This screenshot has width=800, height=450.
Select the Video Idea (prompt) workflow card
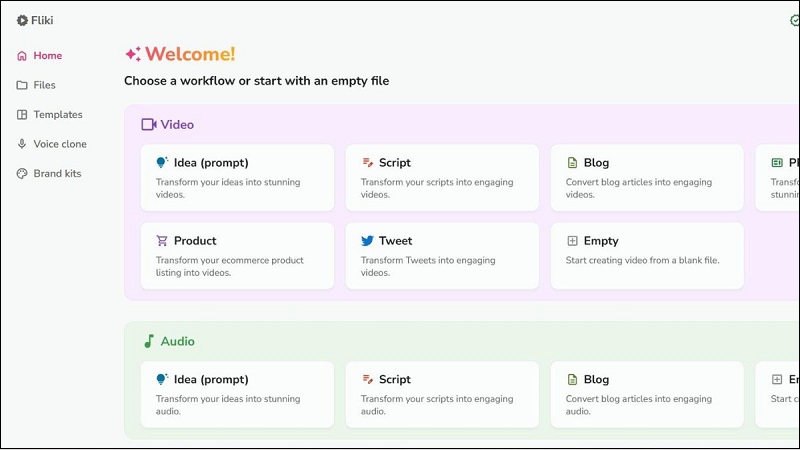pos(238,178)
